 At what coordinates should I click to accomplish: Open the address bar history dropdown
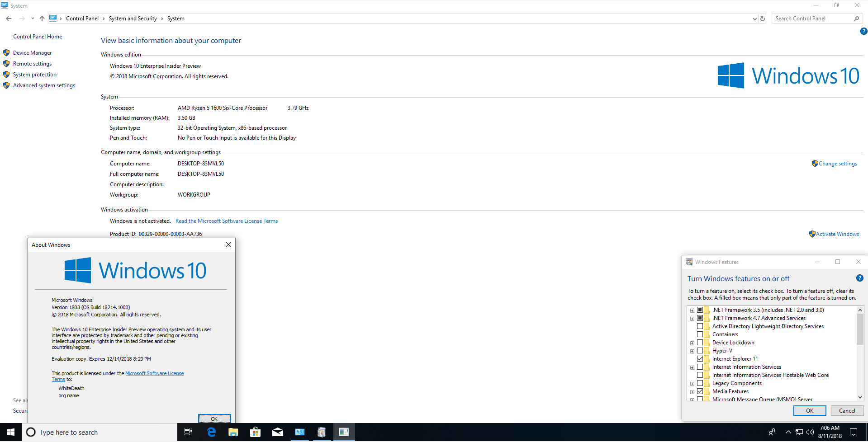[754, 19]
